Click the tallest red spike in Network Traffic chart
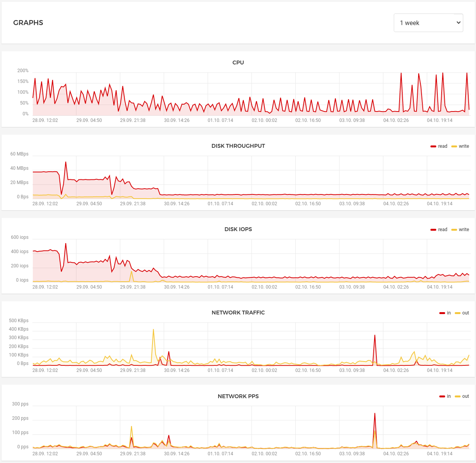Screen dimensions: 476x463 [374, 336]
